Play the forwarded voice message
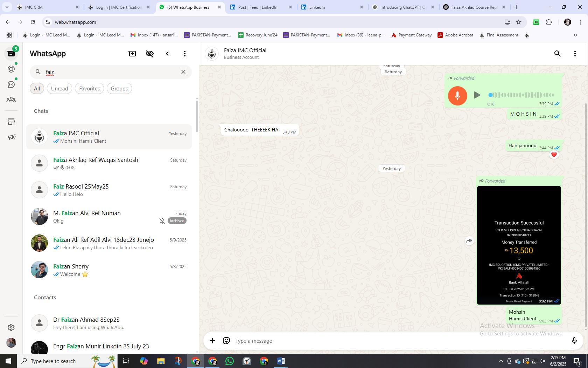The image size is (588, 368). (477, 95)
